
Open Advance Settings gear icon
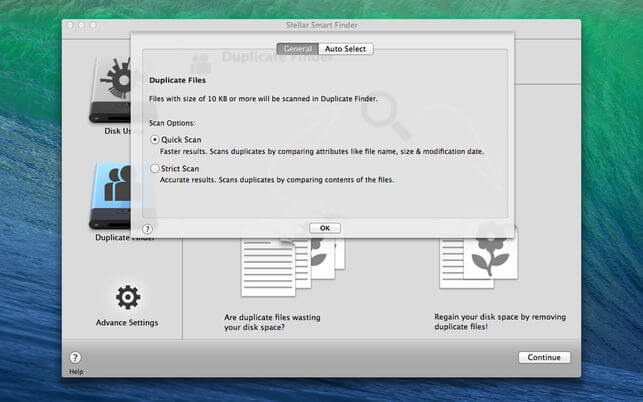(x=128, y=297)
